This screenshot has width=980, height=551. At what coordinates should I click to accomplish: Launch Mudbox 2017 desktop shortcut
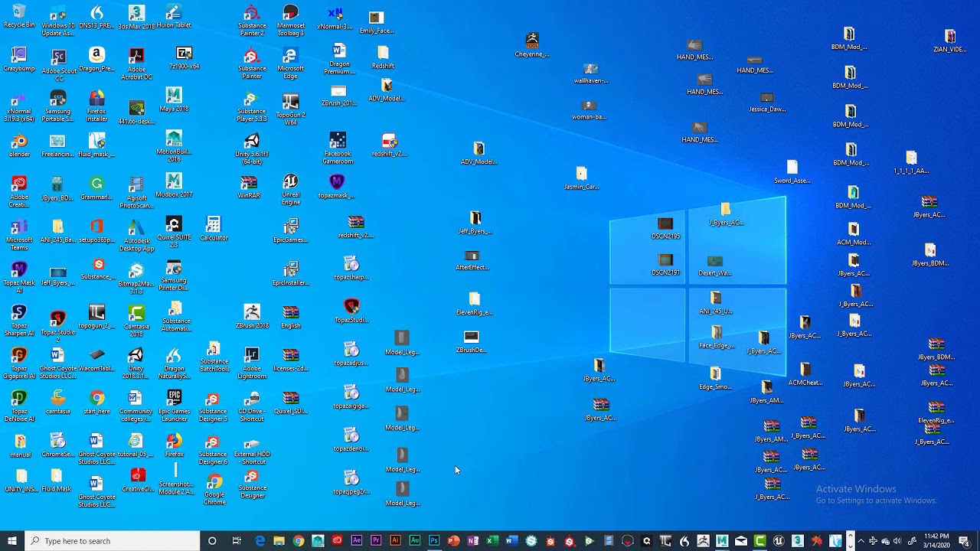pyautogui.click(x=174, y=185)
